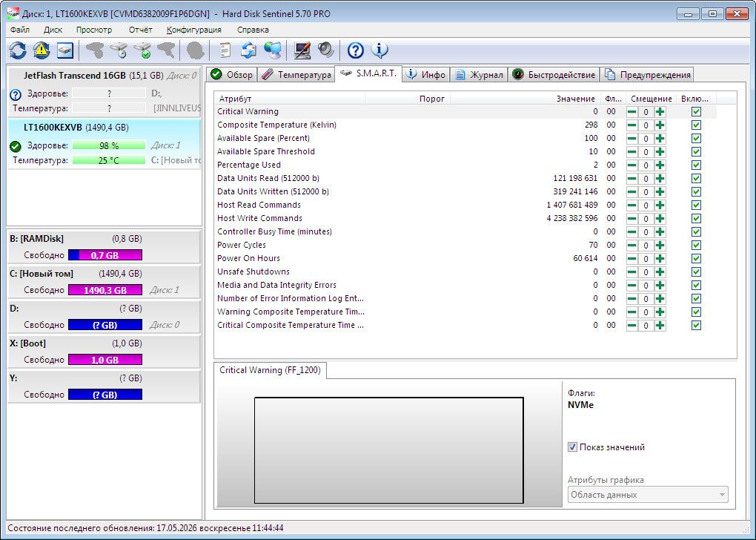This screenshot has height=540, width=756.
Task: Click the envelope with blue arrows icon
Action: tap(249, 50)
